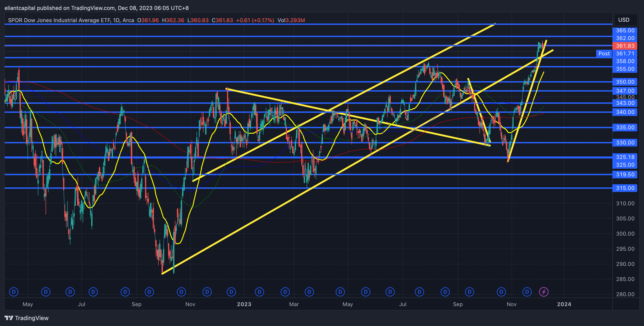Viewport: 644px width, 326px height.
Task: Click the purple earnings lightning bolt icon
Action: tap(544, 292)
